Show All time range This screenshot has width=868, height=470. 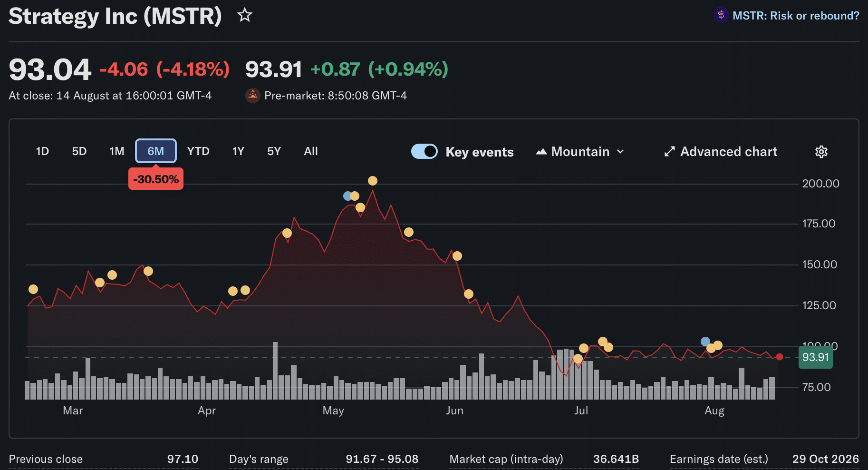[x=311, y=151]
